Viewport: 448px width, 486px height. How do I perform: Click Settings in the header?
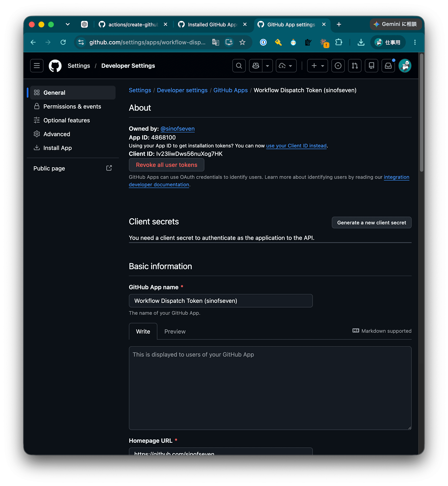[79, 66]
